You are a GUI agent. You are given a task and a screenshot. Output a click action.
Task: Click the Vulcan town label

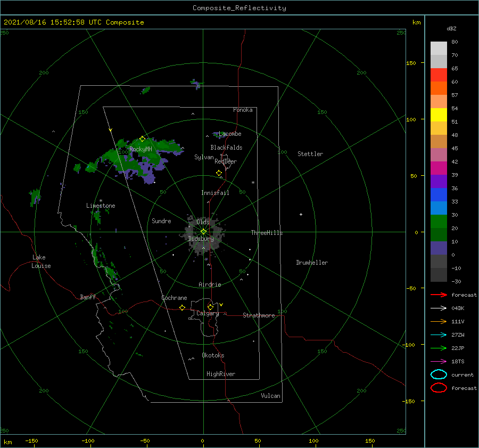pos(271,396)
